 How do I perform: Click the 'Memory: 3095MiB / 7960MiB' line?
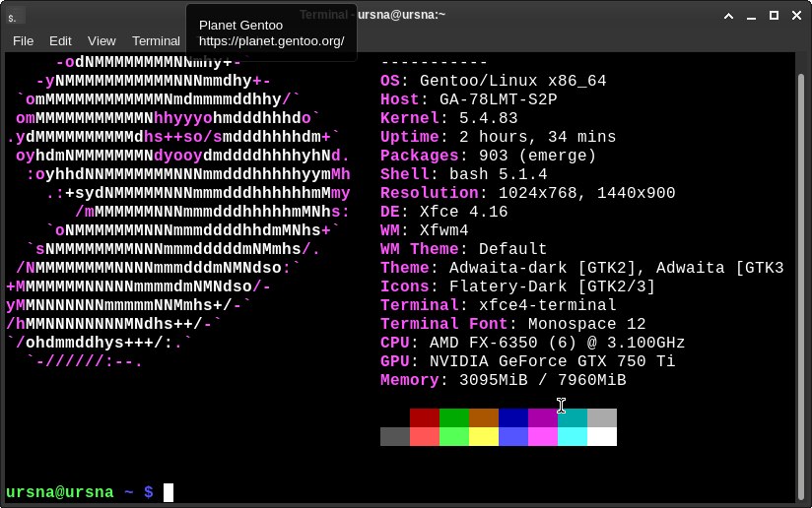[x=504, y=380]
